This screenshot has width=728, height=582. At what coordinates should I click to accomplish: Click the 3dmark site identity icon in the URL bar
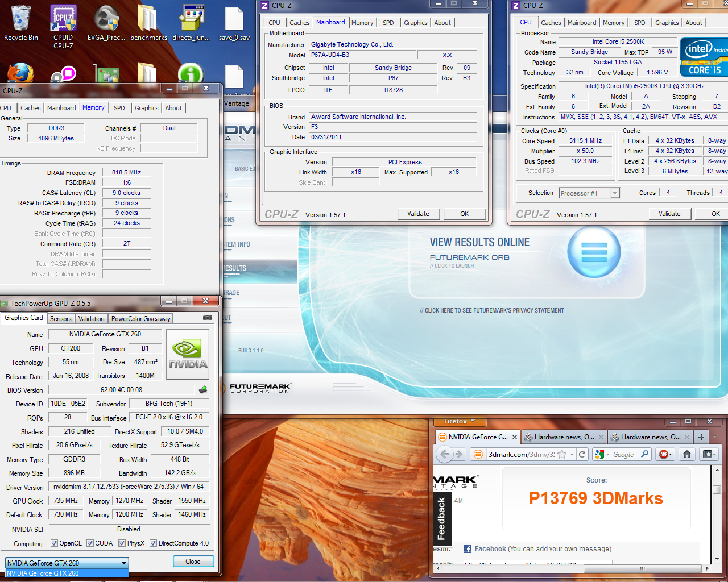478,454
